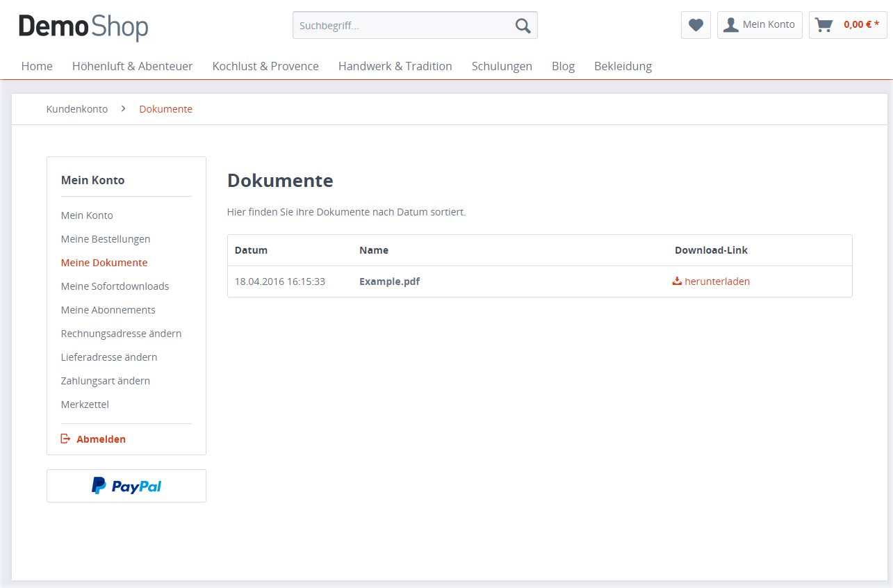Click the Name column header
This screenshot has width=893, height=588.
pos(374,250)
